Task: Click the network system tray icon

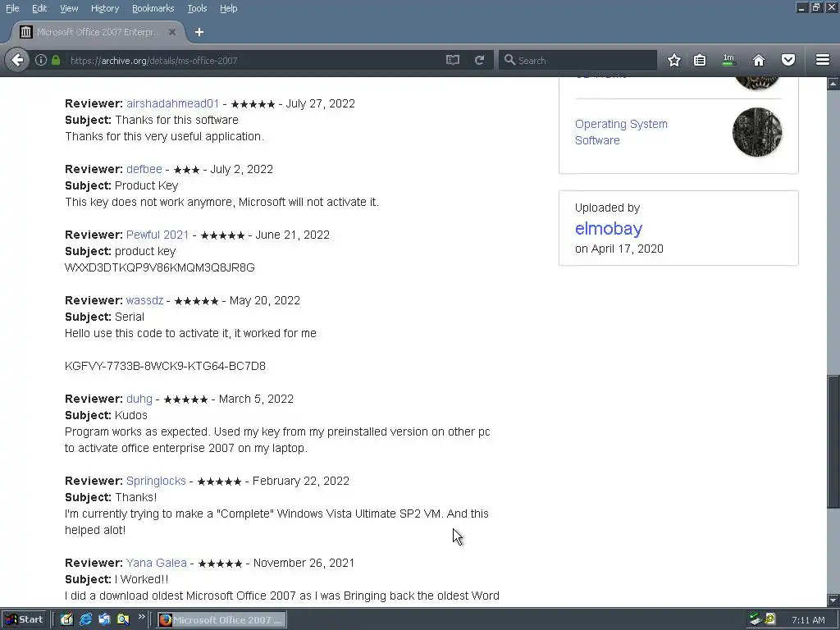Action: click(756, 619)
